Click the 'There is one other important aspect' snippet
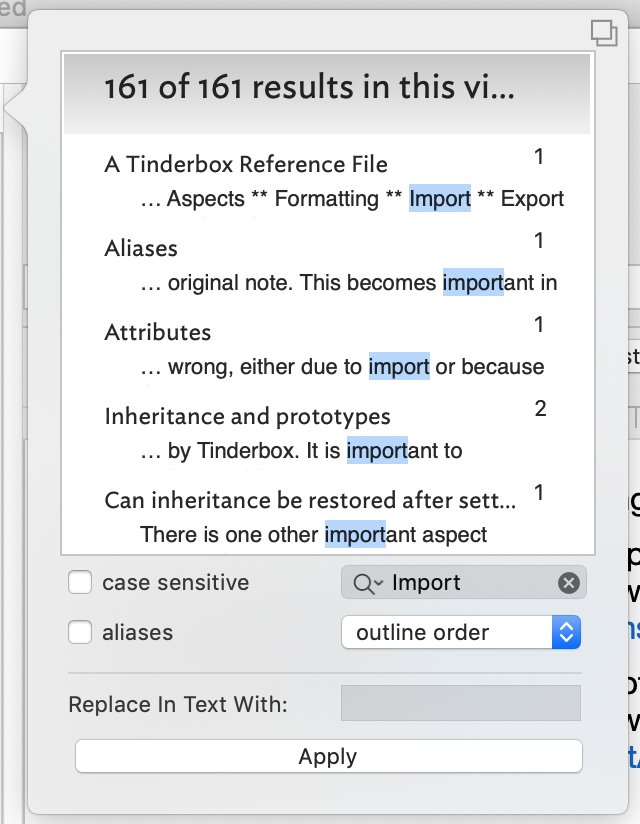 (x=314, y=535)
